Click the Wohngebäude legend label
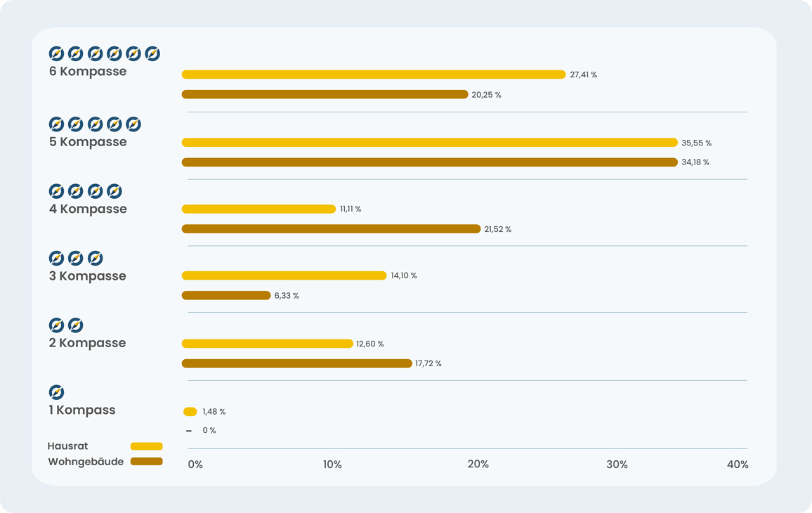The width and height of the screenshot is (812, 513). [86, 462]
